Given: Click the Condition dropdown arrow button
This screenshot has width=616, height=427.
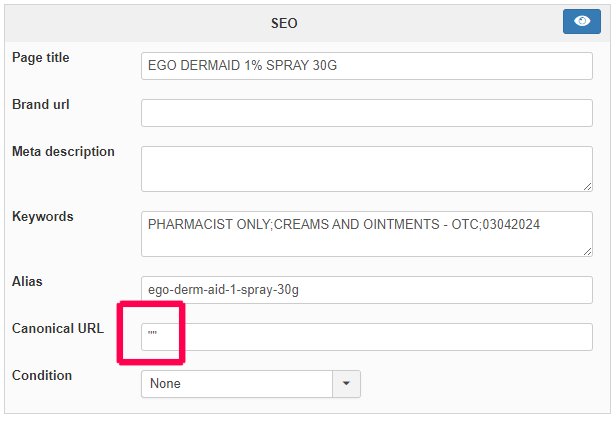Looking at the screenshot, I should coord(346,383).
